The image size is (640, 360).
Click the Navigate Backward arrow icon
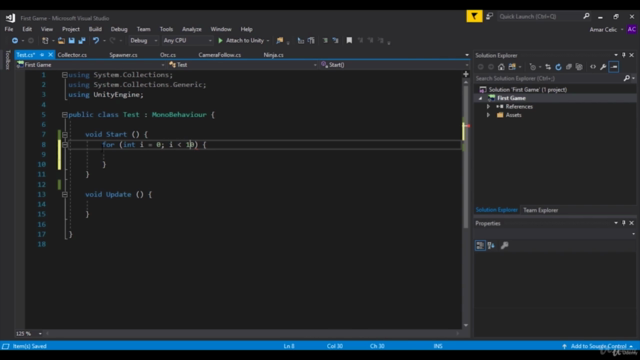point(15,40)
